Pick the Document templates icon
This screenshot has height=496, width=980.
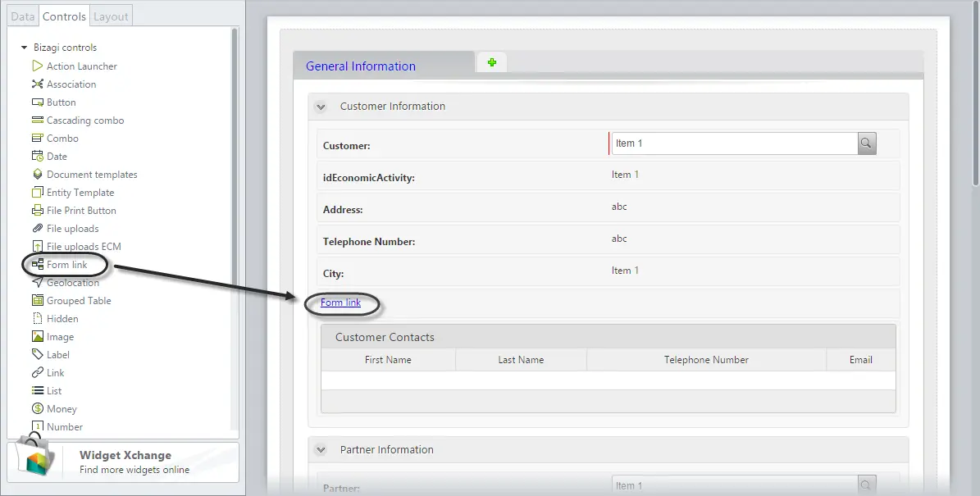pyautogui.click(x=38, y=175)
